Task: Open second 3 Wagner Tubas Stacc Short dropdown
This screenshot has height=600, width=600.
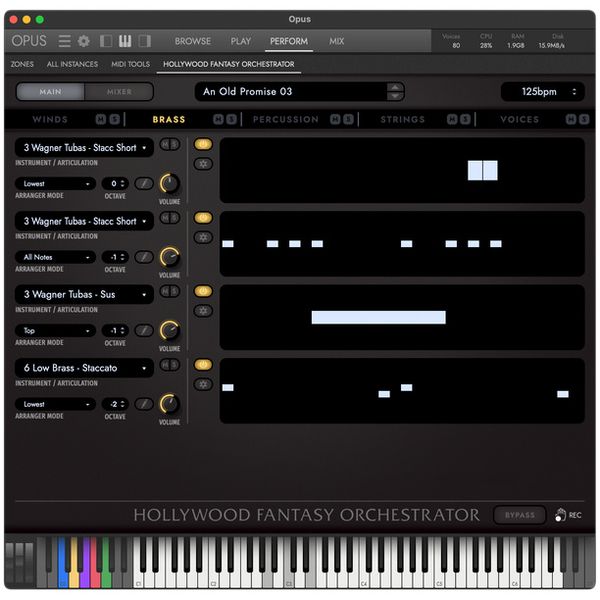Action: 84,221
